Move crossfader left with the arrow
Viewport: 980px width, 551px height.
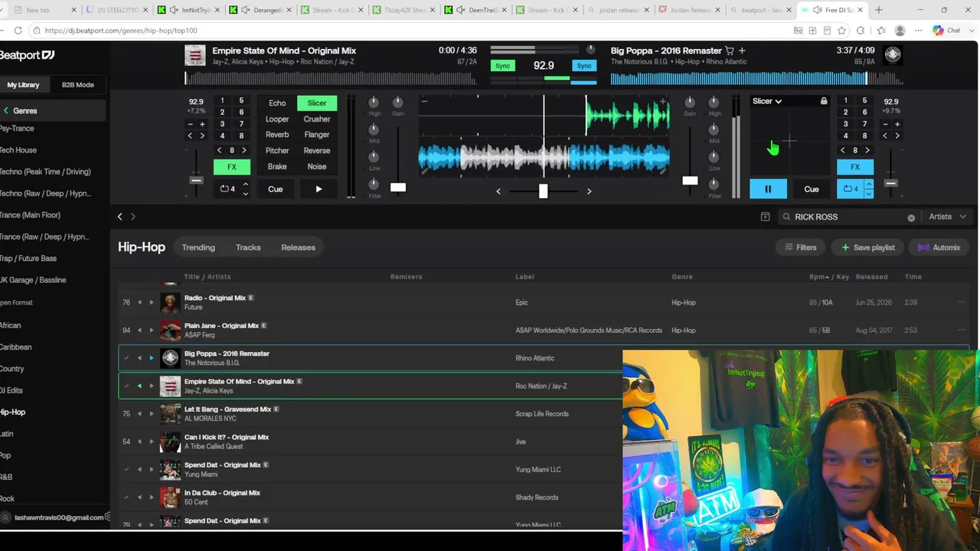(498, 191)
